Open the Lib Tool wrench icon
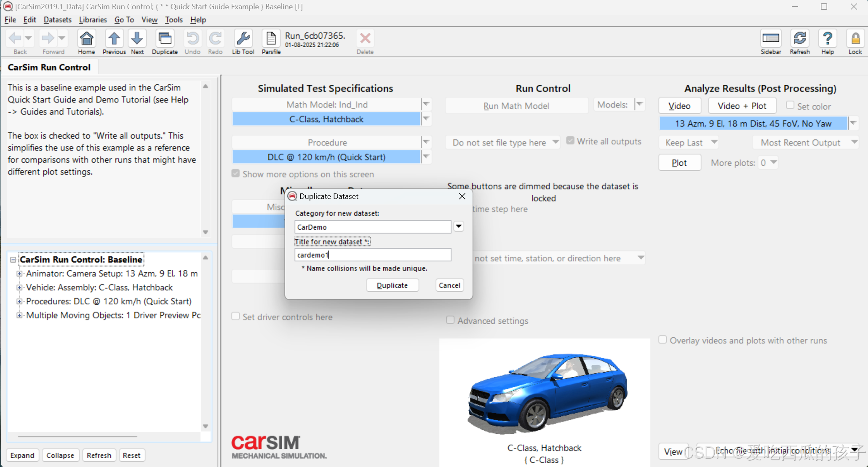Viewport: 868px width, 467px height. 243,39
